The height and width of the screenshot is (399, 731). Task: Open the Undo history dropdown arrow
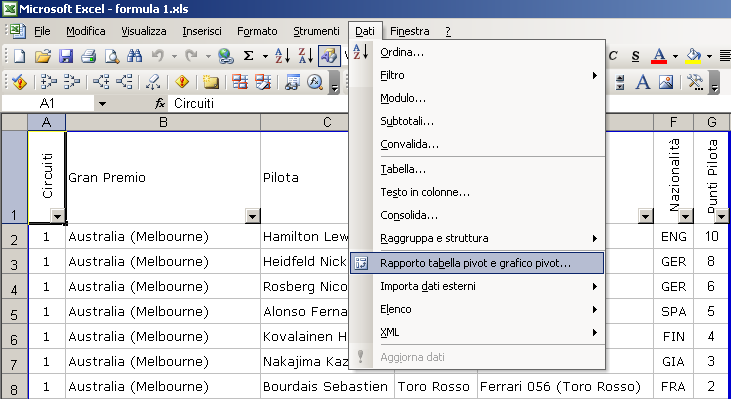pyautogui.click(x=174, y=57)
